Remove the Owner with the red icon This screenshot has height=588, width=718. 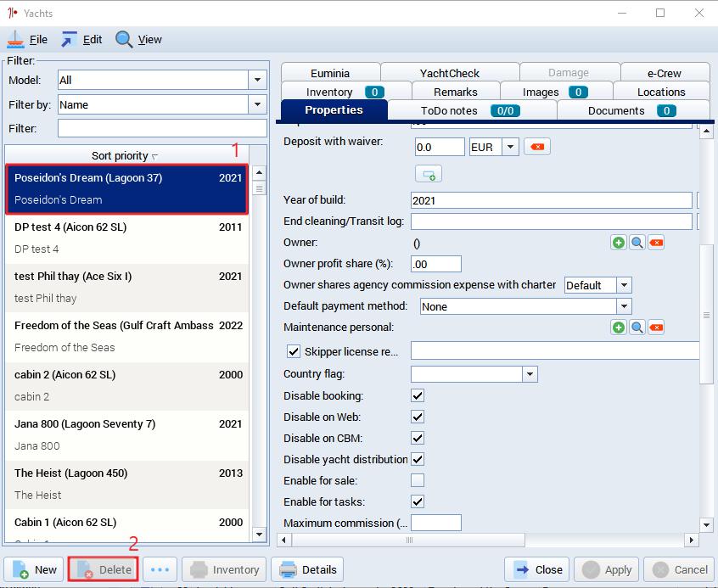(x=656, y=243)
